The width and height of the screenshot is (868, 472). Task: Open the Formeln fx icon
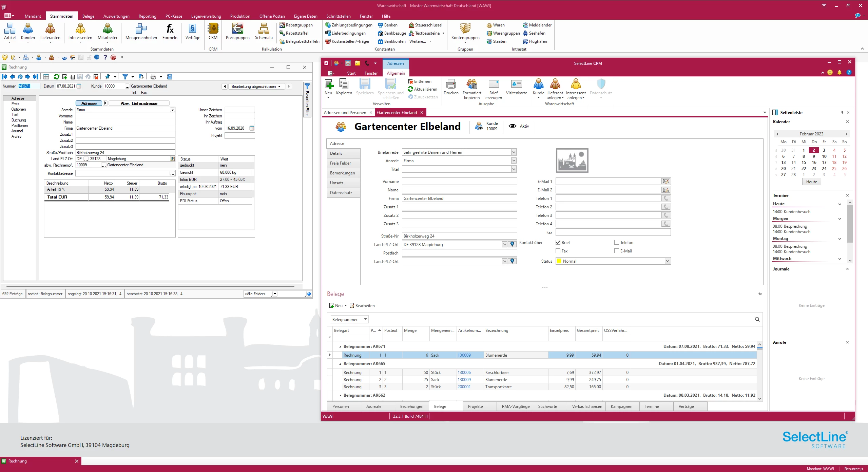pyautogui.click(x=170, y=32)
